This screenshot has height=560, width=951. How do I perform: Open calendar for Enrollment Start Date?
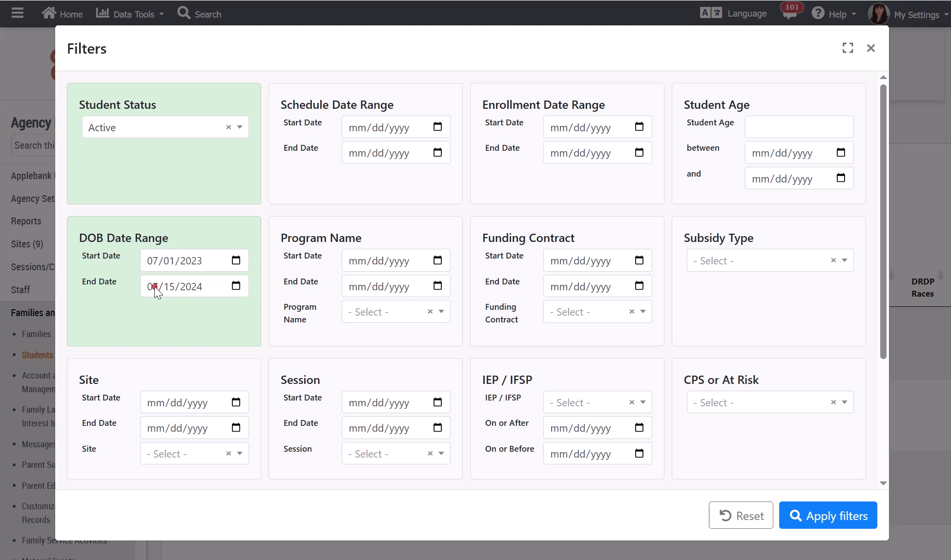point(639,127)
